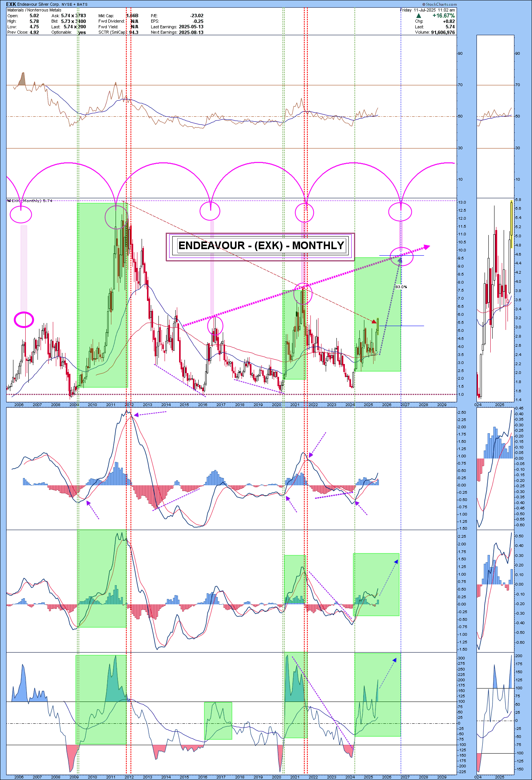
Task: Click the red arrowhead ending the descending trendline
Action: click(374, 321)
